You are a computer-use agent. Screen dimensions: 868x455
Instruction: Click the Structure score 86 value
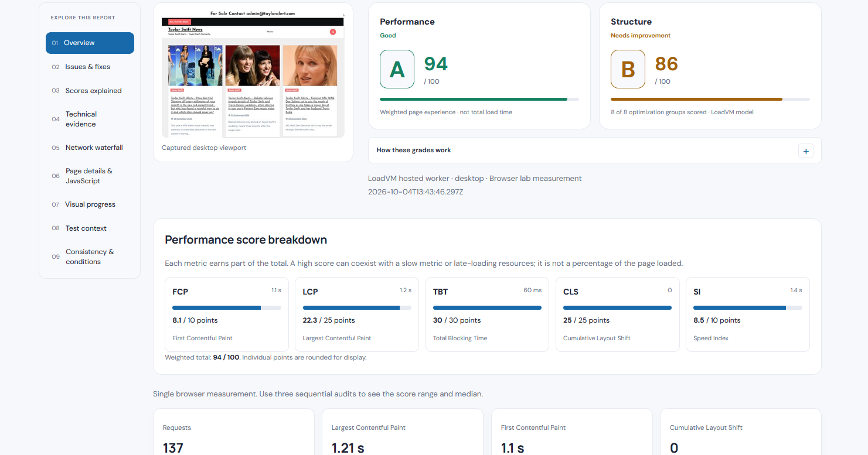pos(666,64)
